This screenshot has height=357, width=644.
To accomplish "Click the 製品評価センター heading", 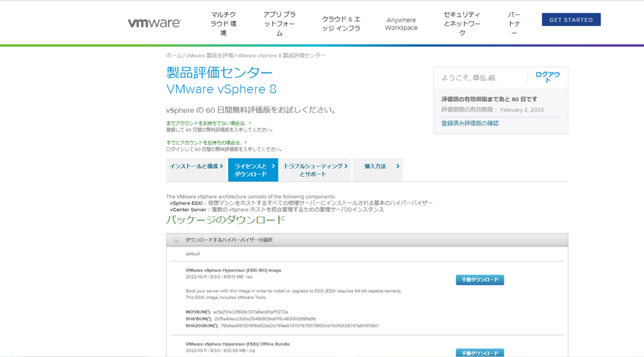I will tap(219, 73).
